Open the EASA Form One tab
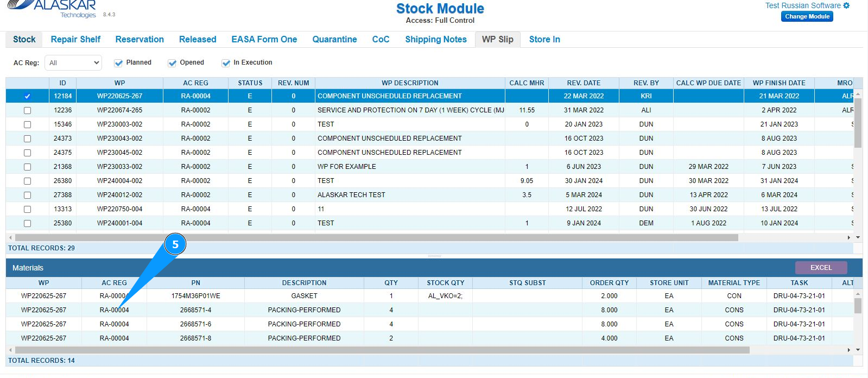The height and width of the screenshot is (378, 868). tap(264, 39)
